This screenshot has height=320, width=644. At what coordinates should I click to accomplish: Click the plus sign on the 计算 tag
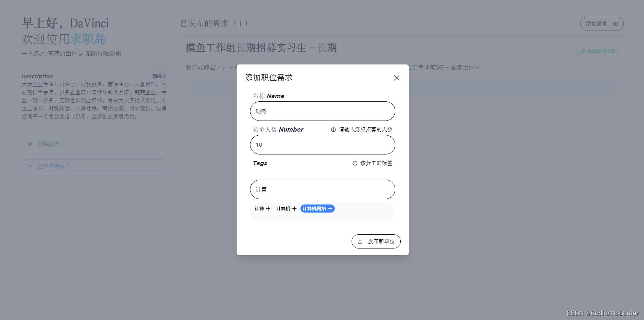click(x=268, y=209)
